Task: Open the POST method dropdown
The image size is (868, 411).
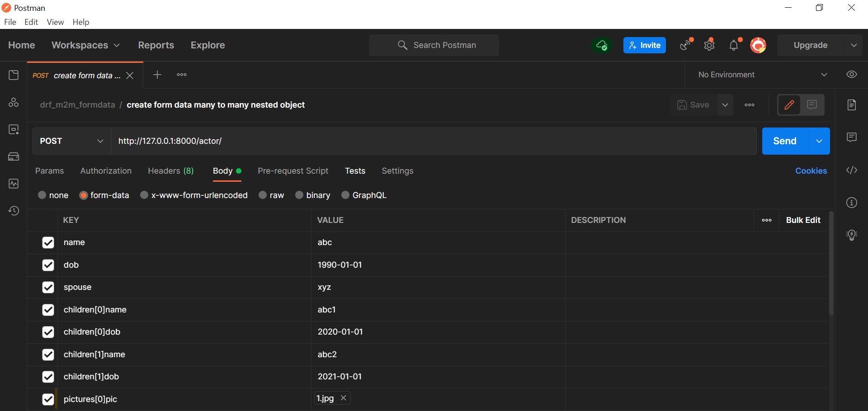Action: pyautogui.click(x=71, y=141)
